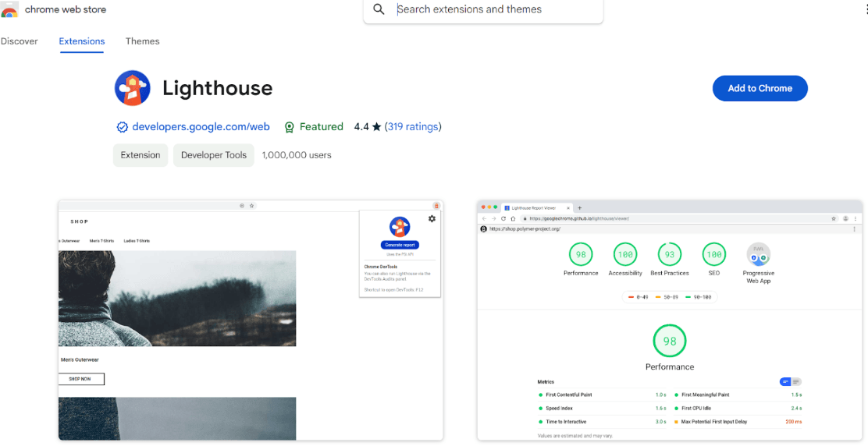Image resolution: width=868 pixels, height=446 pixels.
Task: Click the Lighthouse Report Viewer tab in screenshot
Action: (x=535, y=208)
